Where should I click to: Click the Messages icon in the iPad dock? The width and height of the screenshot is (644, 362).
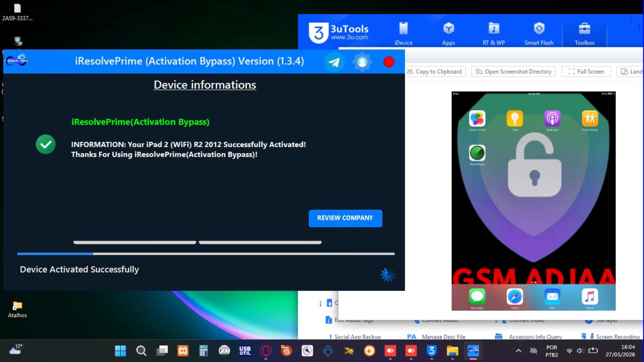[477, 297]
